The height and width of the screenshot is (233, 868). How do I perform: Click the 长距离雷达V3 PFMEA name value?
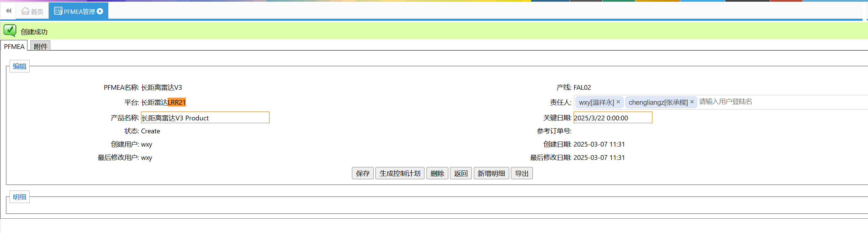[x=161, y=87]
